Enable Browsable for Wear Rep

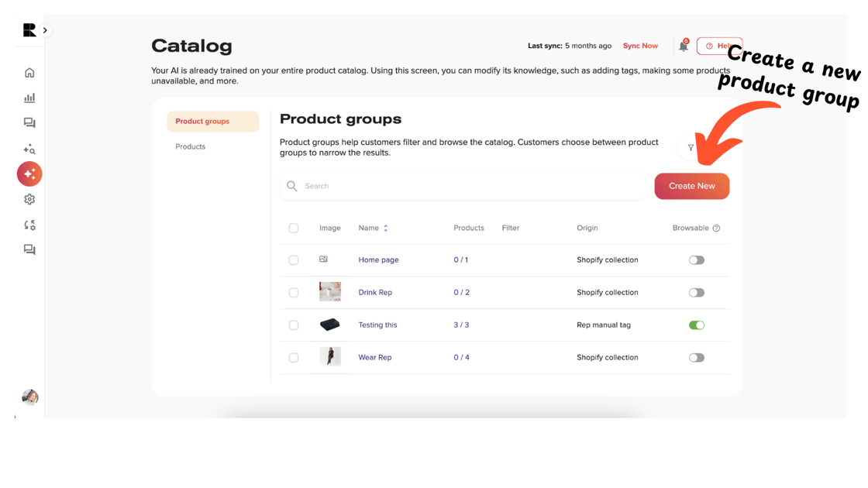tap(697, 358)
